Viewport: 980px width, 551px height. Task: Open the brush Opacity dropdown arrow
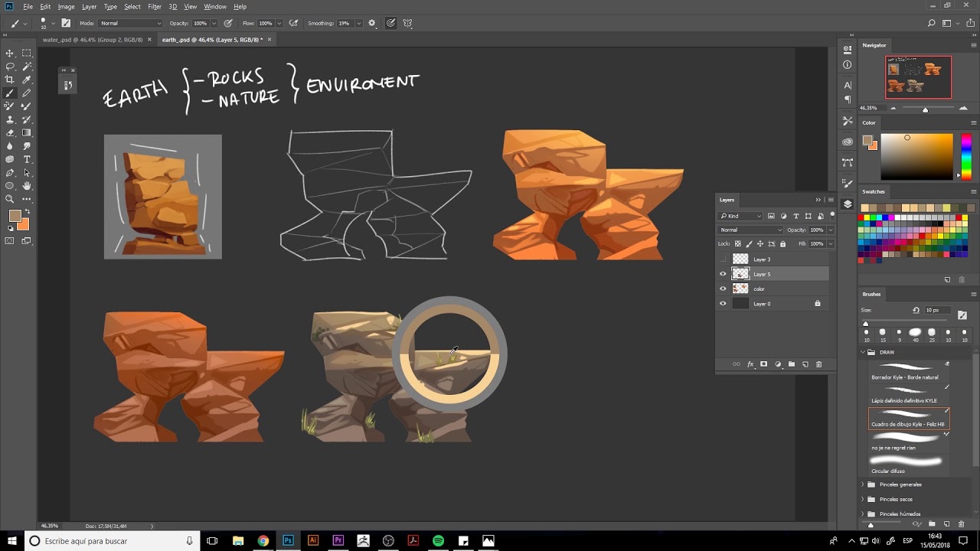[214, 23]
